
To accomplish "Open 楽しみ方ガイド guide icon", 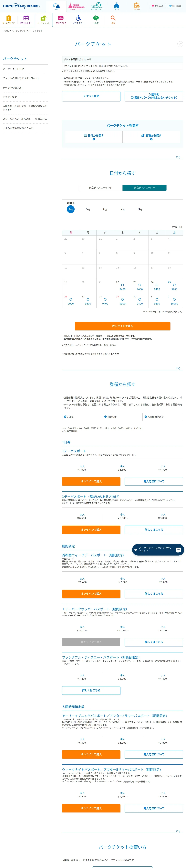I will pos(9,20).
